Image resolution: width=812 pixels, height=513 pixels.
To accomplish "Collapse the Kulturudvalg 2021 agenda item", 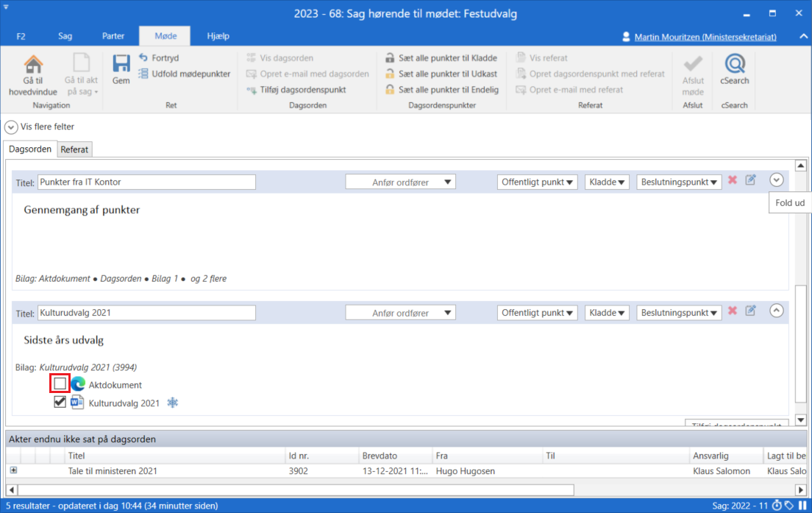I will click(777, 311).
